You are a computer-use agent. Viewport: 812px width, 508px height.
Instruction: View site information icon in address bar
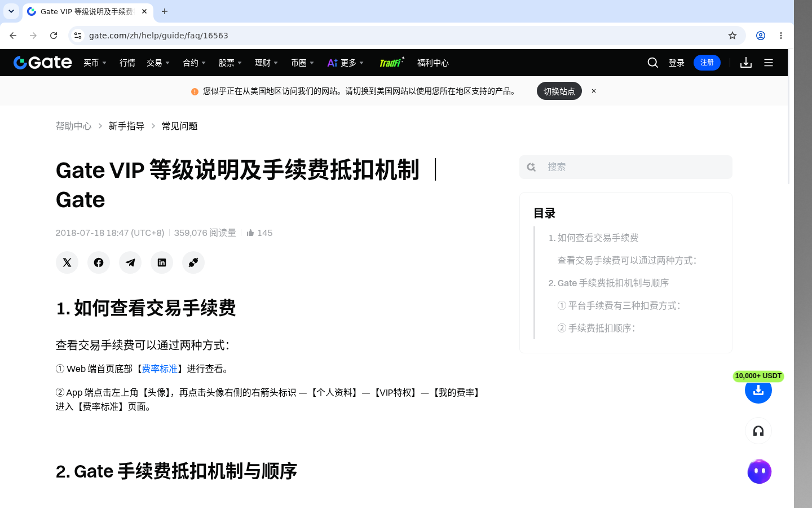tap(78, 36)
